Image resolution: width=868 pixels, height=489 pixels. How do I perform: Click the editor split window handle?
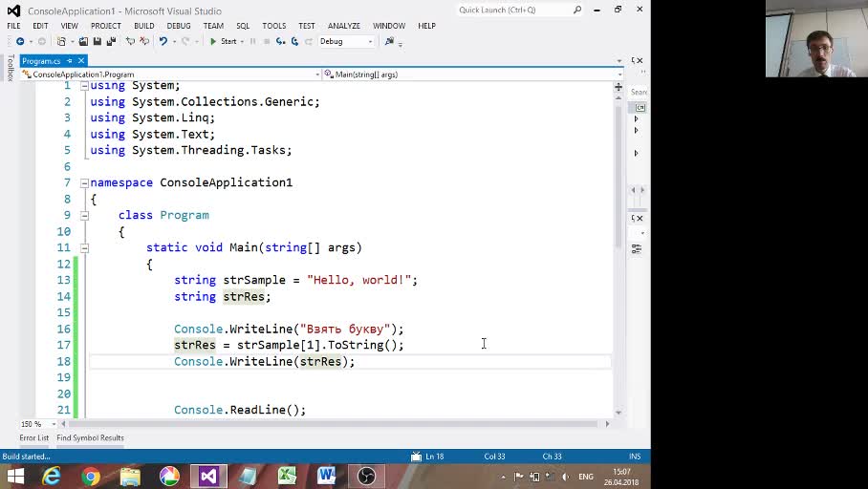coord(618,87)
